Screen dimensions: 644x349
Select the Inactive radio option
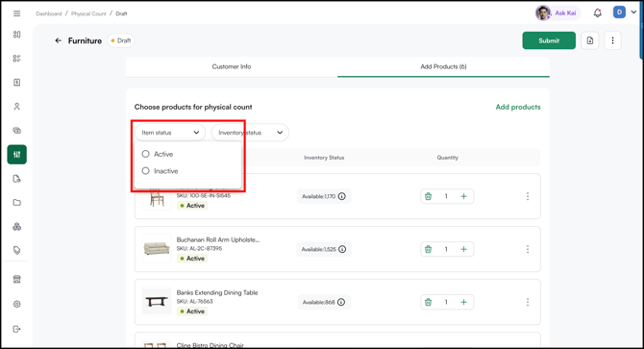coord(146,171)
